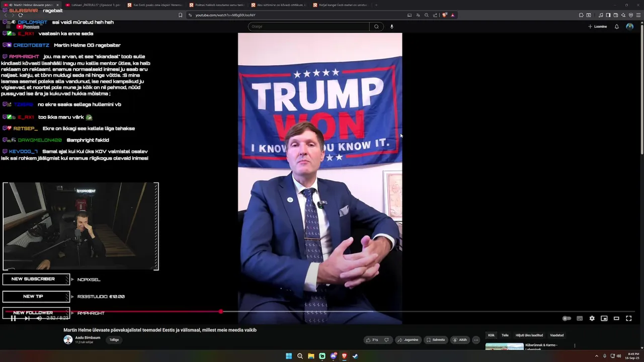Pause the YouTube video
Viewport: 644px width, 362px height.
pyautogui.click(x=14, y=318)
